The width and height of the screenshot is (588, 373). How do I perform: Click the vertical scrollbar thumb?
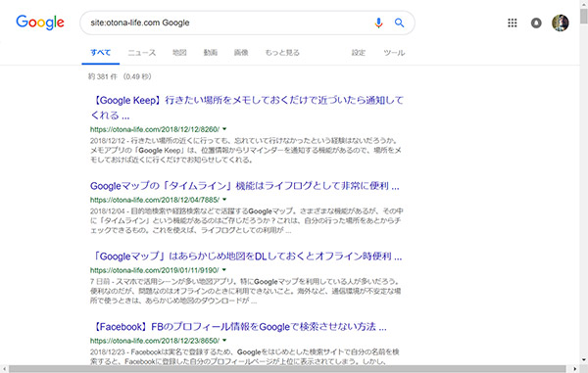pos(584,16)
